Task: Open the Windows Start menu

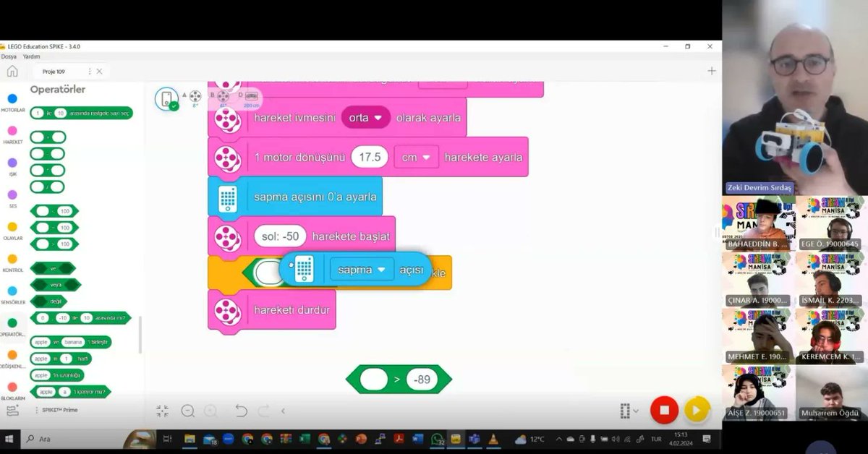Action: (10, 439)
